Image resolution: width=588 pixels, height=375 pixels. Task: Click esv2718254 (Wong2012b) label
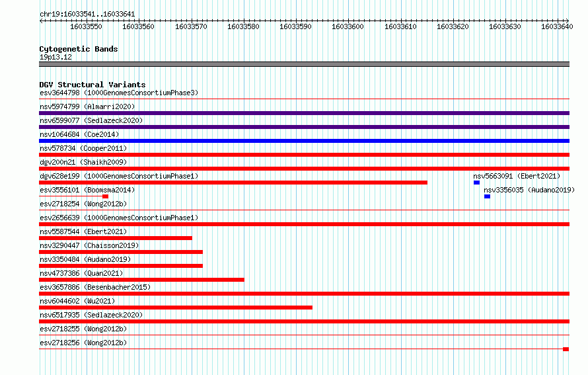[83, 204]
